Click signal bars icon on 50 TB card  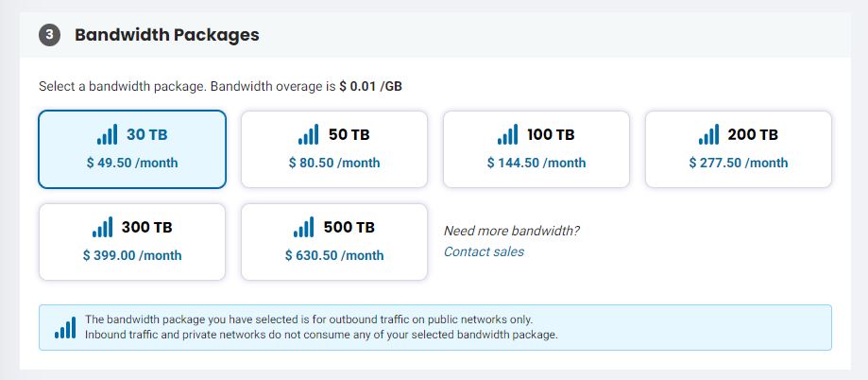point(308,135)
